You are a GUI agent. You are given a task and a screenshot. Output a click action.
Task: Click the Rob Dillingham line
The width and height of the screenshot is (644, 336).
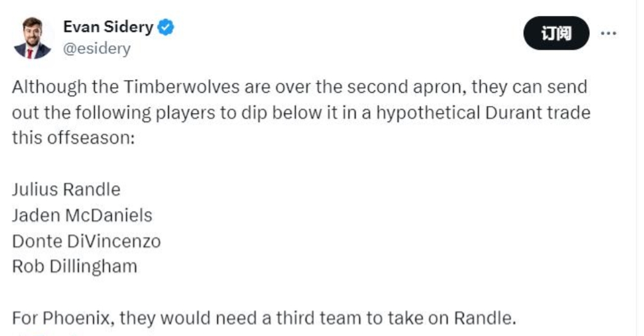tap(74, 267)
